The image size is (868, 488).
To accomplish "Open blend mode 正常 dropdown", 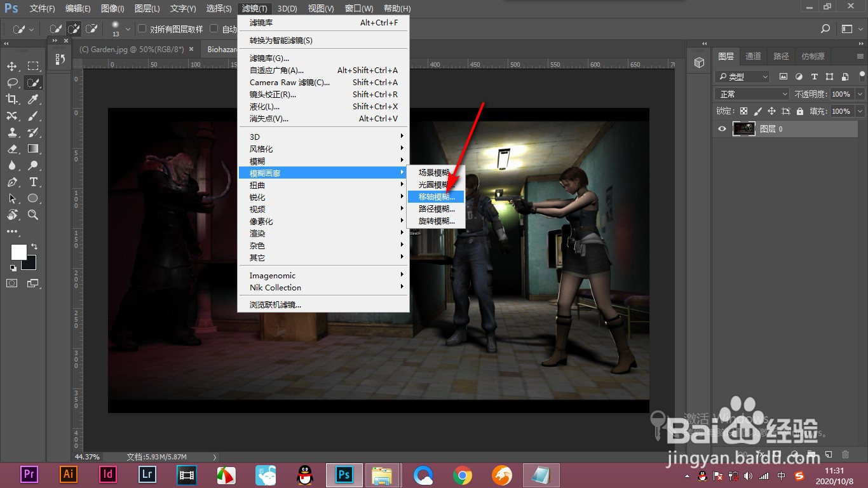I will point(753,94).
